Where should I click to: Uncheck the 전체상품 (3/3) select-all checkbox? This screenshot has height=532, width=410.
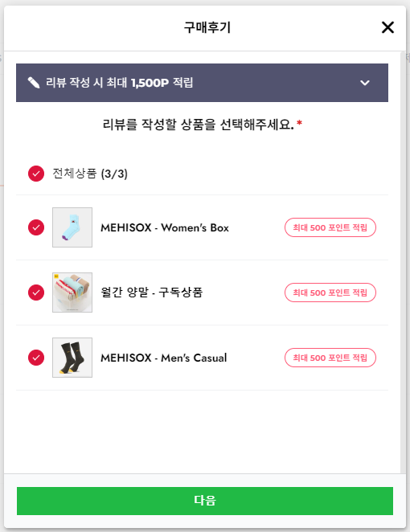click(36, 174)
